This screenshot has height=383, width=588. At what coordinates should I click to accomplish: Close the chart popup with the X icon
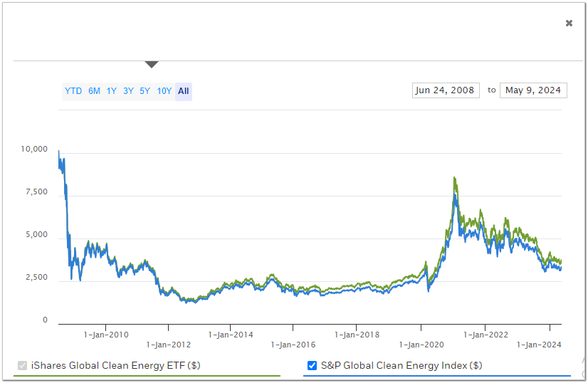(x=569, y=23)
